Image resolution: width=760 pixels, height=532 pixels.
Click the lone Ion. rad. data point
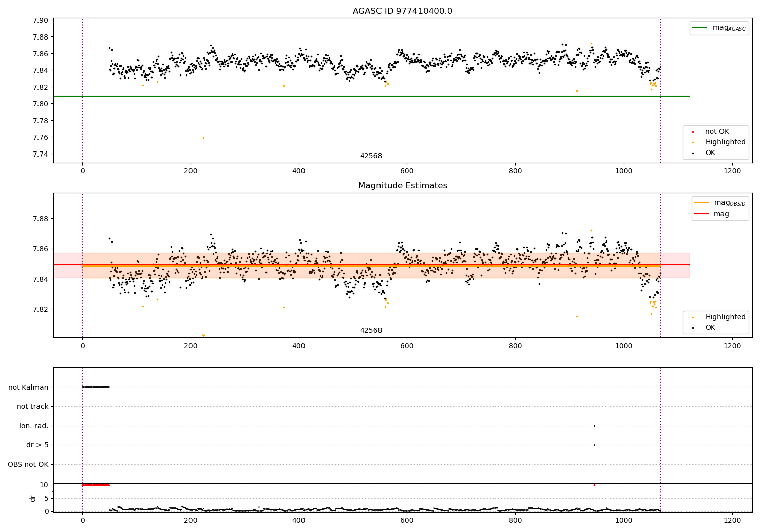[594, 426]
